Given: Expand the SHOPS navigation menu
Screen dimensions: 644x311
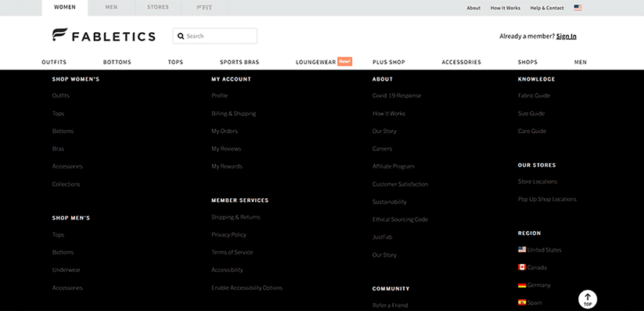Looking at the screenshot, I should coord(527,62).
